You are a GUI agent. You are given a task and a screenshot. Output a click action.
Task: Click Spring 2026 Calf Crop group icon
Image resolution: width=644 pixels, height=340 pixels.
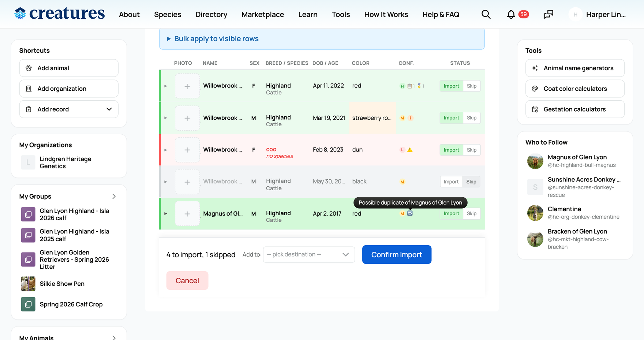[28, 304]
